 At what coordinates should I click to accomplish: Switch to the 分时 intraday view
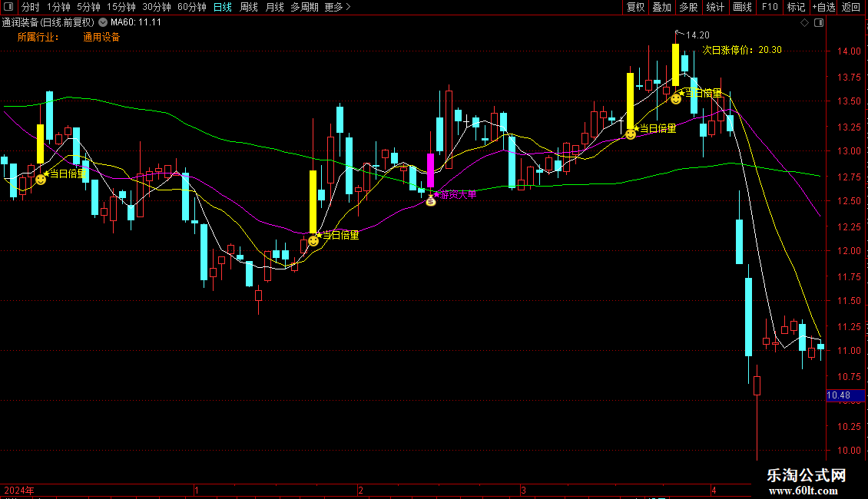[x=31, y=7]
